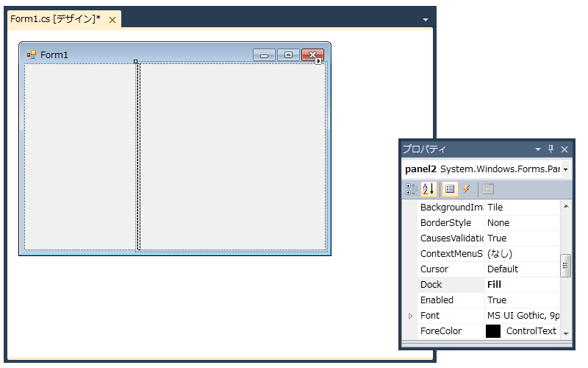The height and width of the screenshot is (368, 588).
Task: Select the BorderStyle property
Action: tap(445, 223)
